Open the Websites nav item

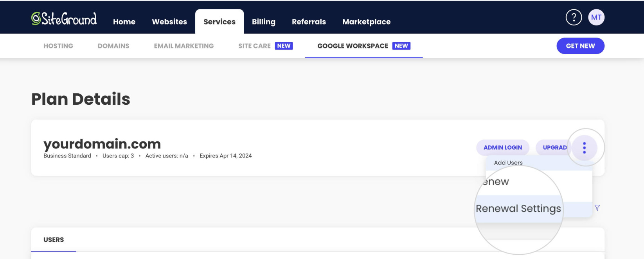pyautogui.click(x=169, y=22)
